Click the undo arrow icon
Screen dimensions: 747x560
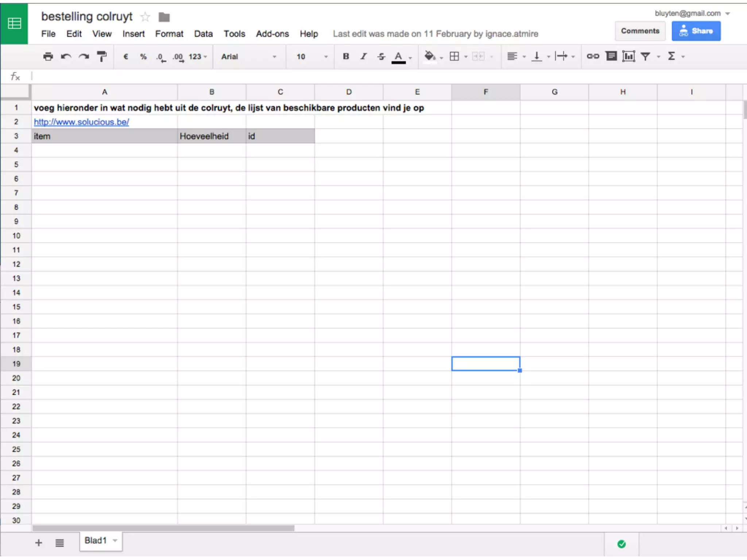[66, 57]
